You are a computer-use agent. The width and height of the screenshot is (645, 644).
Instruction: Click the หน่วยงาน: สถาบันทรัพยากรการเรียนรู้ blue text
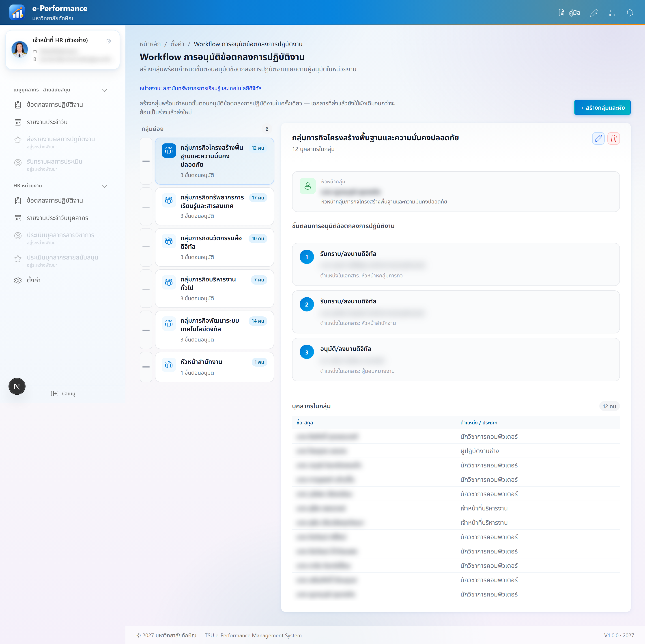[x=200, y=88]
